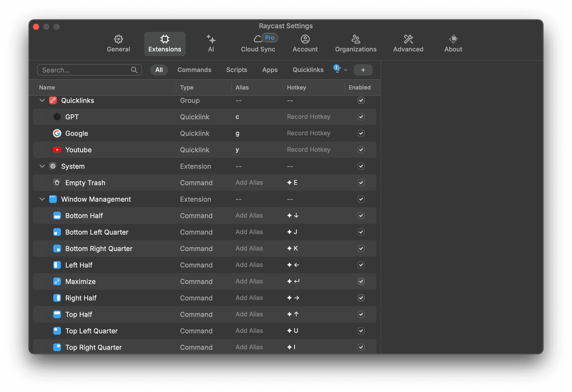The height and width of the screenshot is (392, 572).
Task: Click the Top Half command icon
Action: click(x=57, y=314)
